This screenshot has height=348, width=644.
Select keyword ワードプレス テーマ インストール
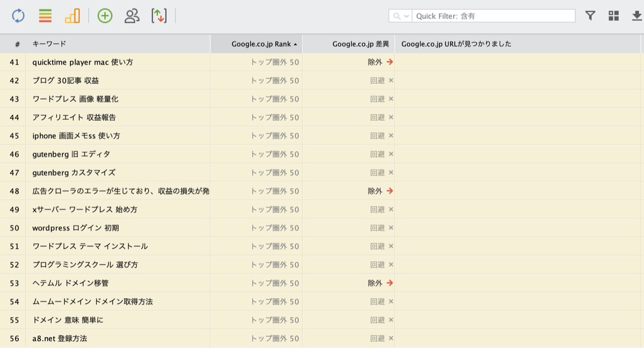click(x=90, y=246)
